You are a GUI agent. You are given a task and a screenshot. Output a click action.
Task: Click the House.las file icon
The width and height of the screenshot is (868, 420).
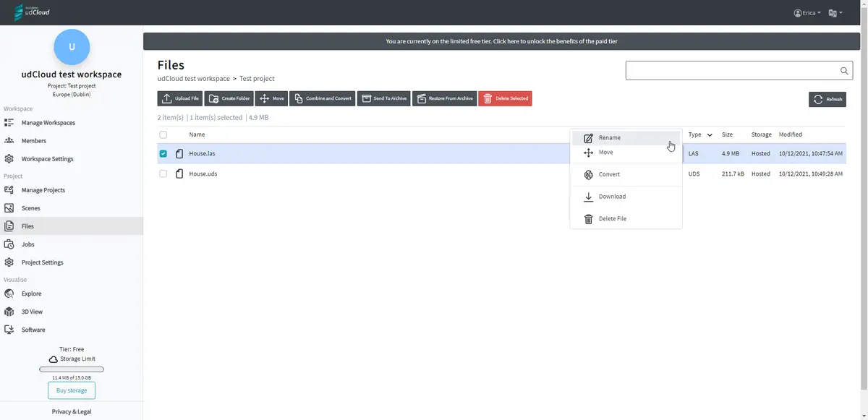(x=179, y=153)
